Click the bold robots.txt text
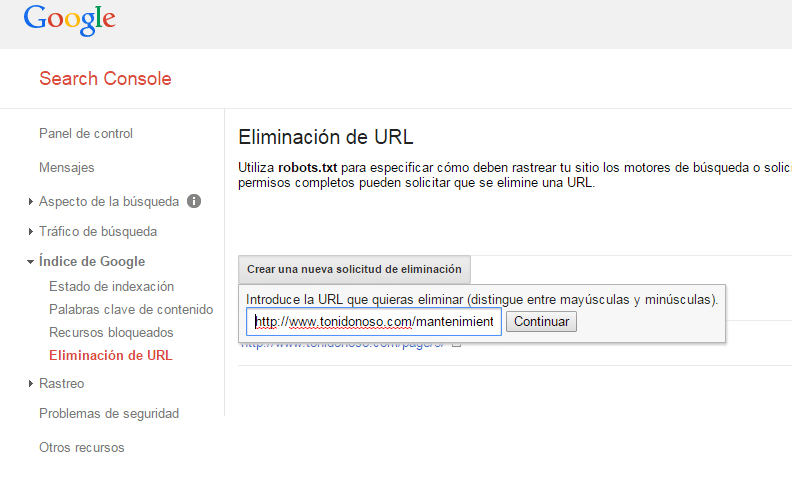 (307, 167)
